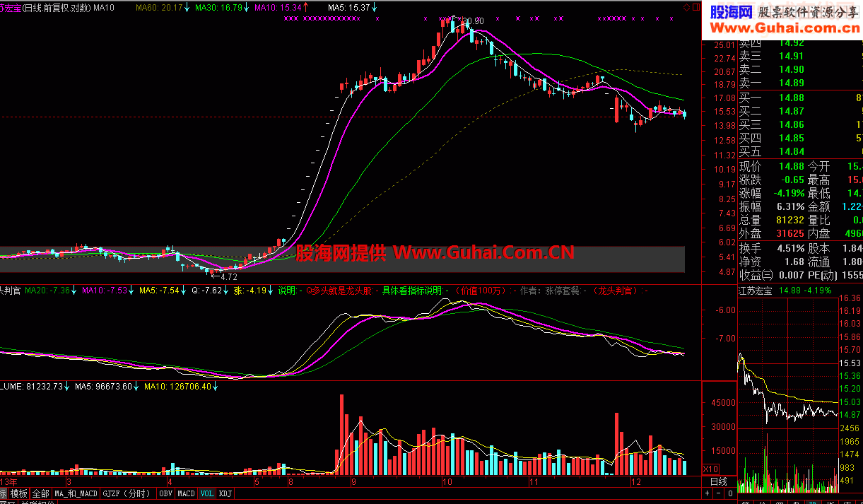Click the X10 volume scale label

pyautogui.click(x=710, y=469)
